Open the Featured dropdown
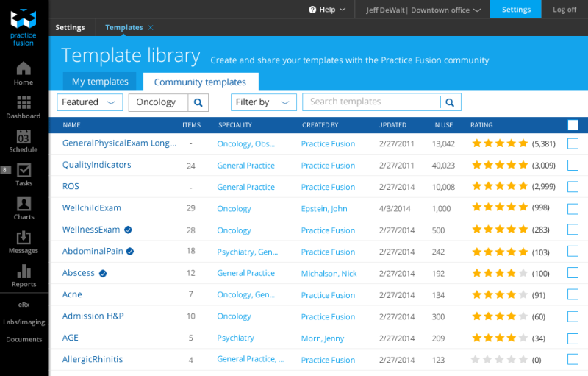The image size is (588, 376). coord(90,102)
